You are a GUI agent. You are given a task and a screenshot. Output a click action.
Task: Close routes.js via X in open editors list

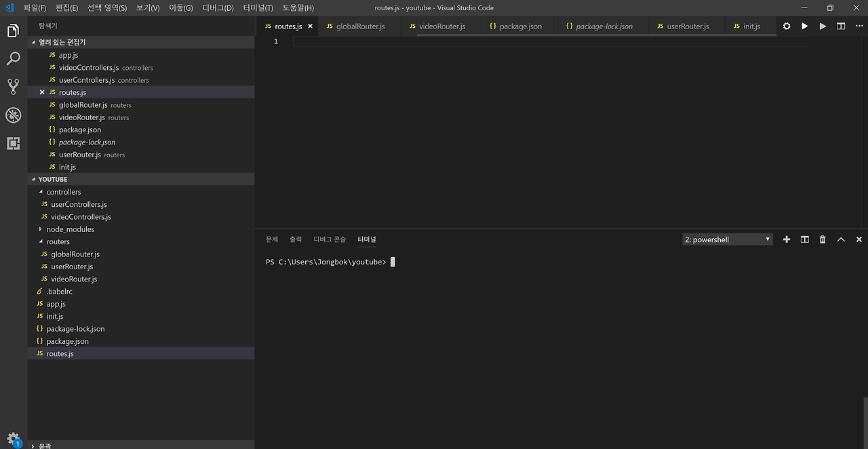[x=42, y=92]
